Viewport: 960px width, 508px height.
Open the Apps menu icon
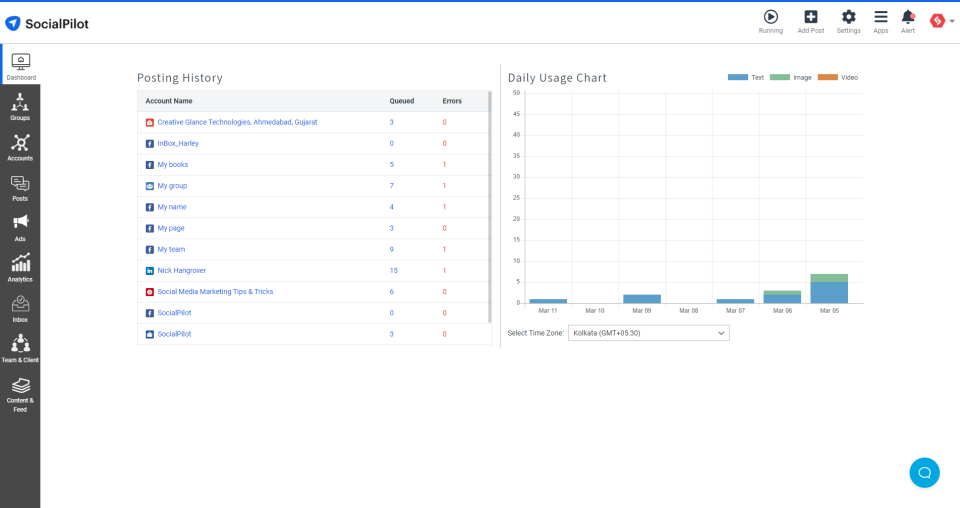880,18
